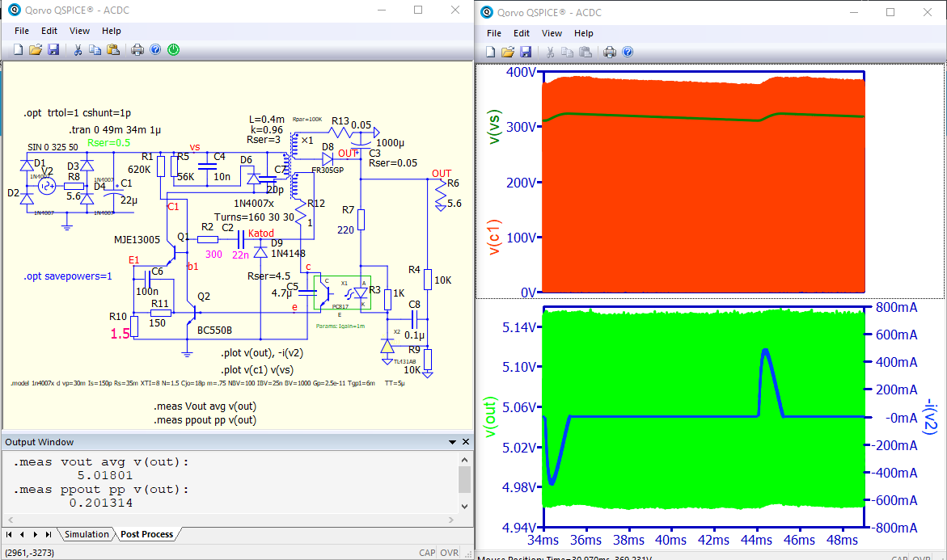Image resolution: width=947 pixels, height=560 pixels.
Task: Click .meas Vout avg v(out) directive
Action: (x=205, y=406)
